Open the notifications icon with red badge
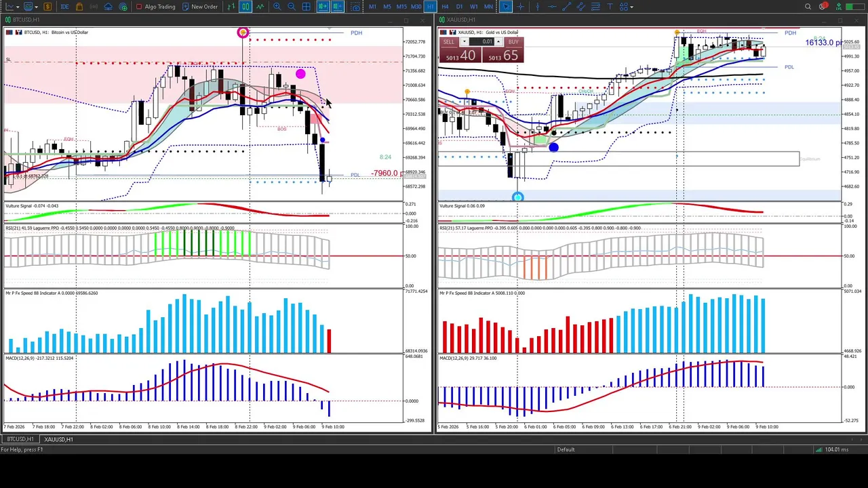The image size is (868, 488). [823, 7]
